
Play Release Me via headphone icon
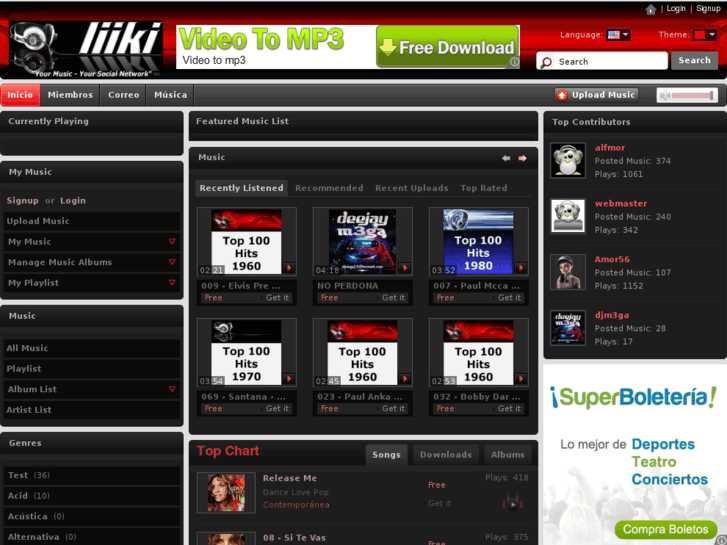[512, 503]
